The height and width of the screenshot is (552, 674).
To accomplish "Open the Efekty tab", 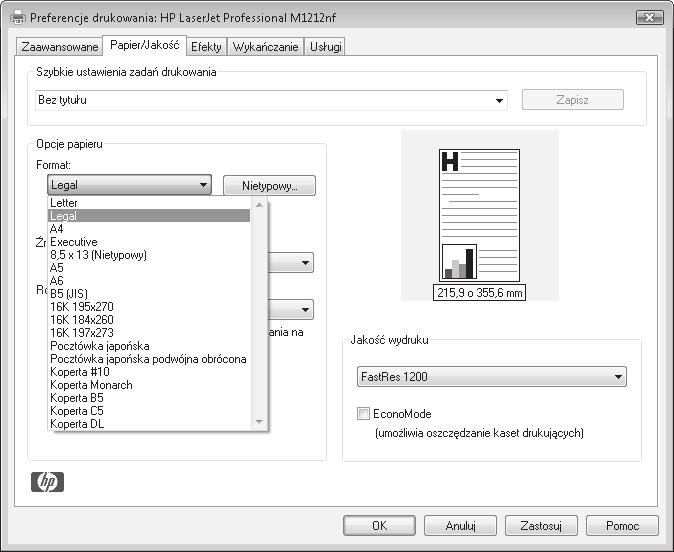I will pos(206,46).
